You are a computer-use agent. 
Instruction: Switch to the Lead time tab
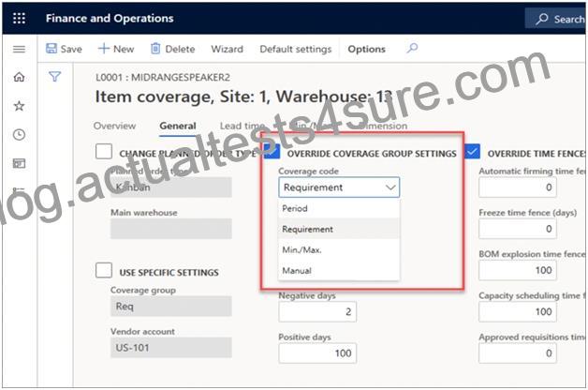point(243,126)
